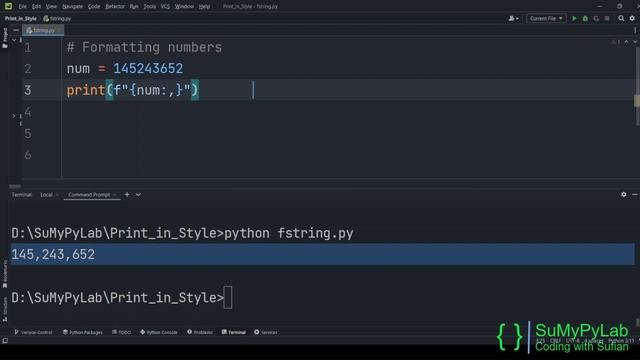The image size is (640, 360).
Task: Click the highlighted output 145,243,652 in terminal
Action: pos(53,254)
